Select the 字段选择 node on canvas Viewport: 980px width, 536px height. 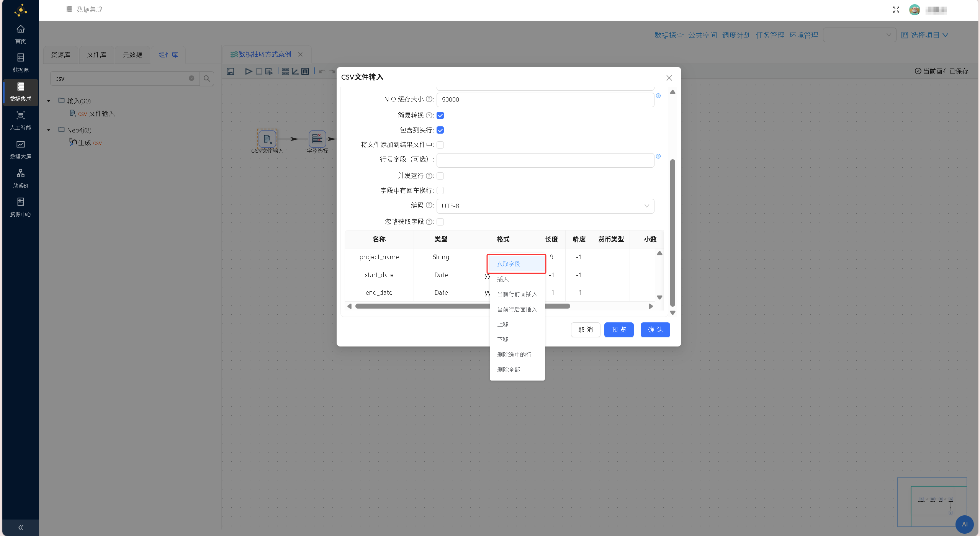coord(317,139)
